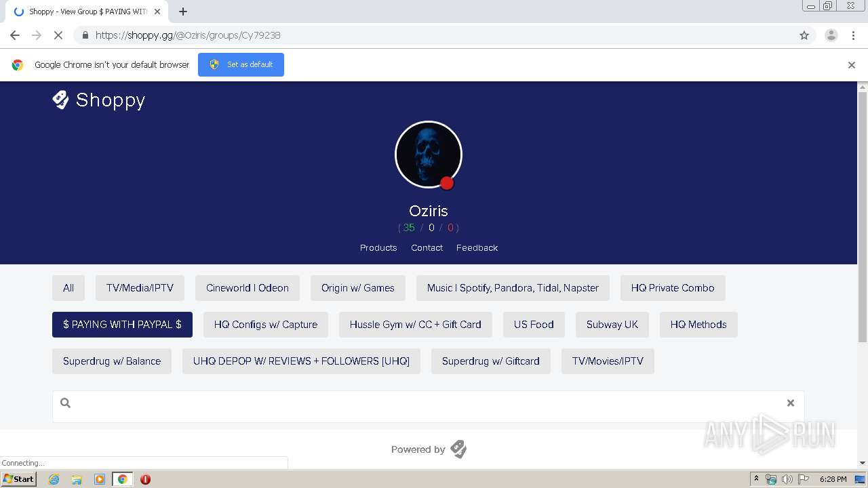Viewport: 868px width, 488px height.
Task: Show hidden system tray icons
Action: 756,479
